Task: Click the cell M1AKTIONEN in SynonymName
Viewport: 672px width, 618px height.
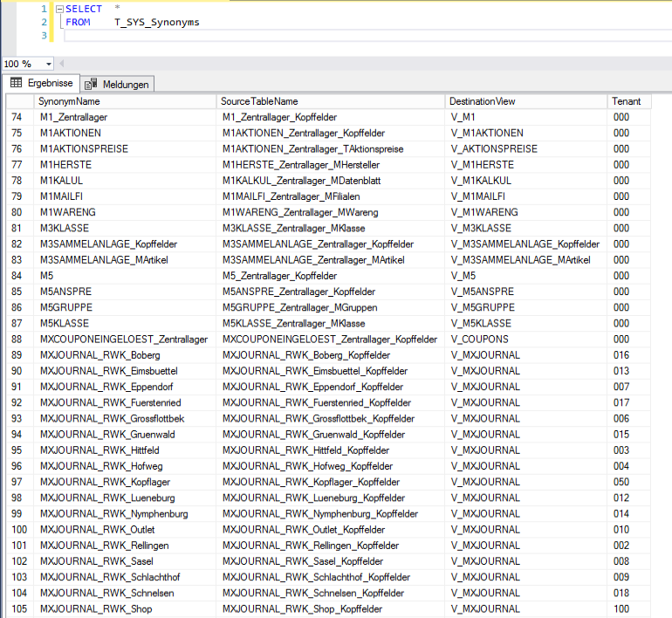Action: 125,133
